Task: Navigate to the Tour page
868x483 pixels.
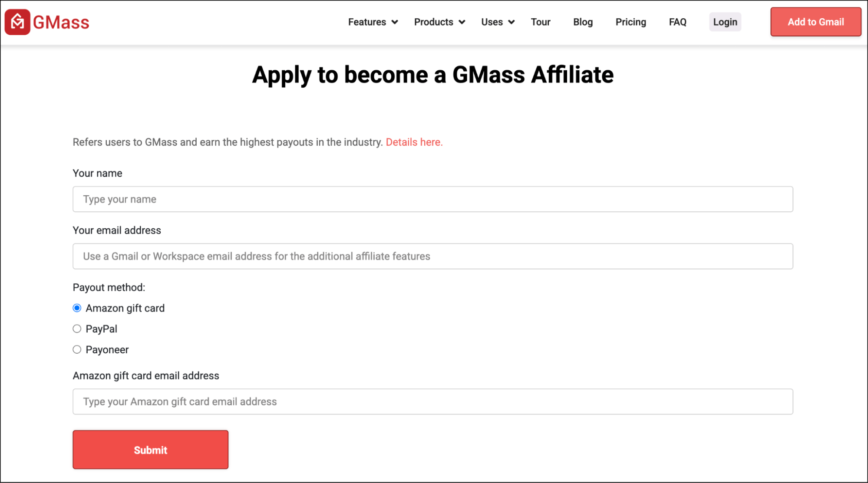Action: point(540,22)
